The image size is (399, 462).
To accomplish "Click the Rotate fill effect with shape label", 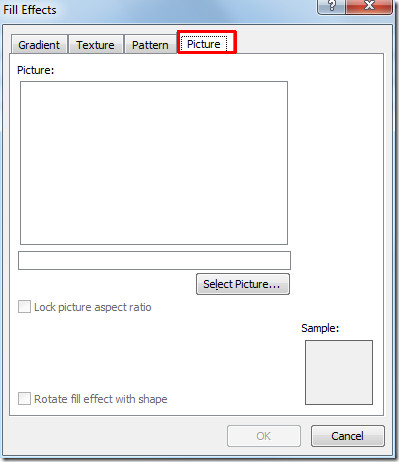I will click(x=101, y=399).
